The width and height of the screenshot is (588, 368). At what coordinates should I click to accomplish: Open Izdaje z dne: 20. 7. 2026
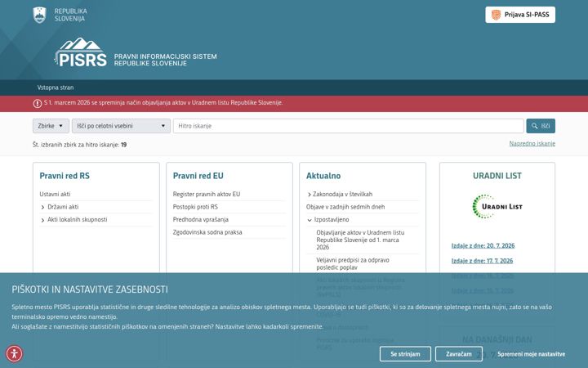[483, 245]
